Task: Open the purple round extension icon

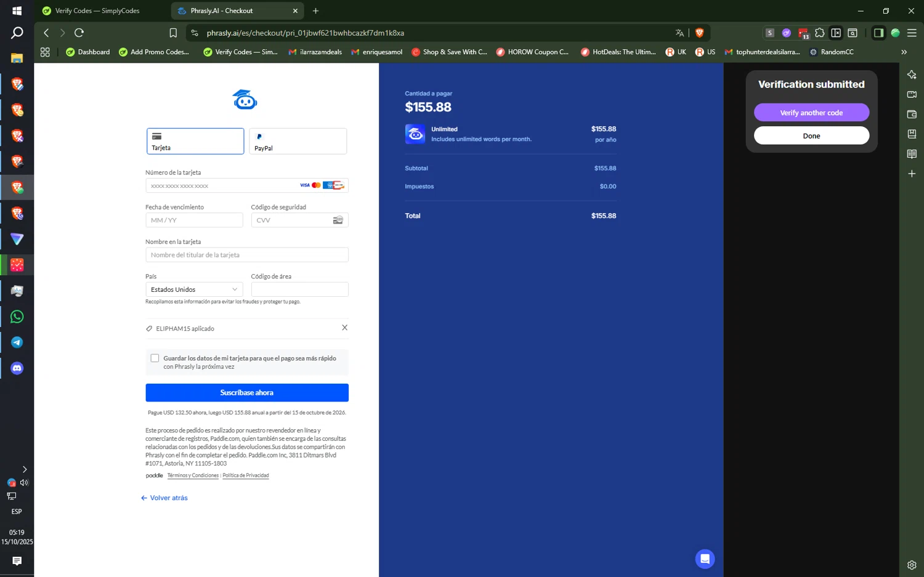Action: 787,33
